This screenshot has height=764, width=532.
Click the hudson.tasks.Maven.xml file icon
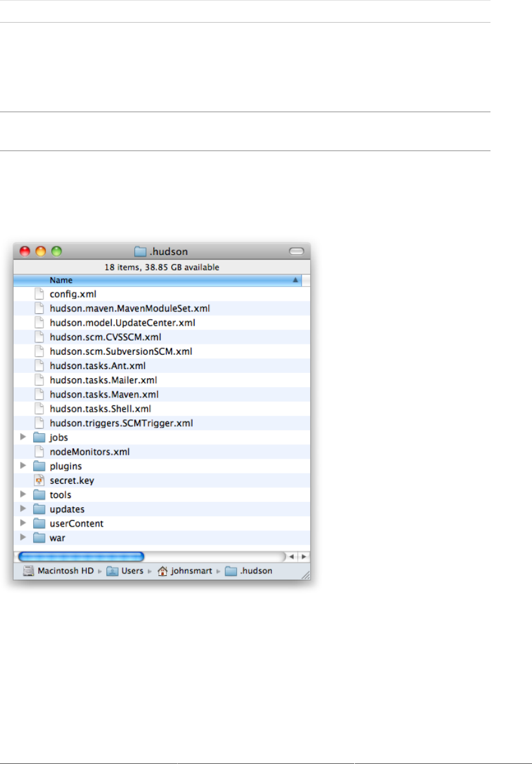point(39,395)
